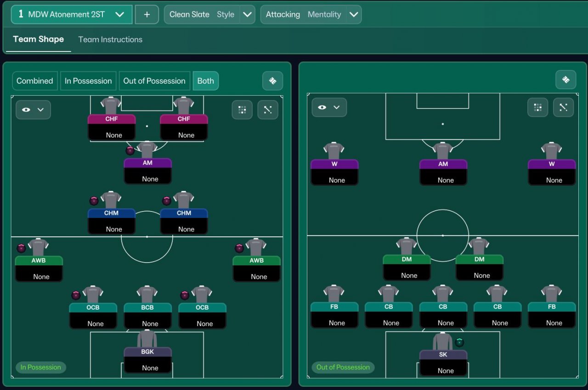588x390 pixels.
Task: Click the tactics icon atop Out of Possession panel
Action: (x=566, y=80)
